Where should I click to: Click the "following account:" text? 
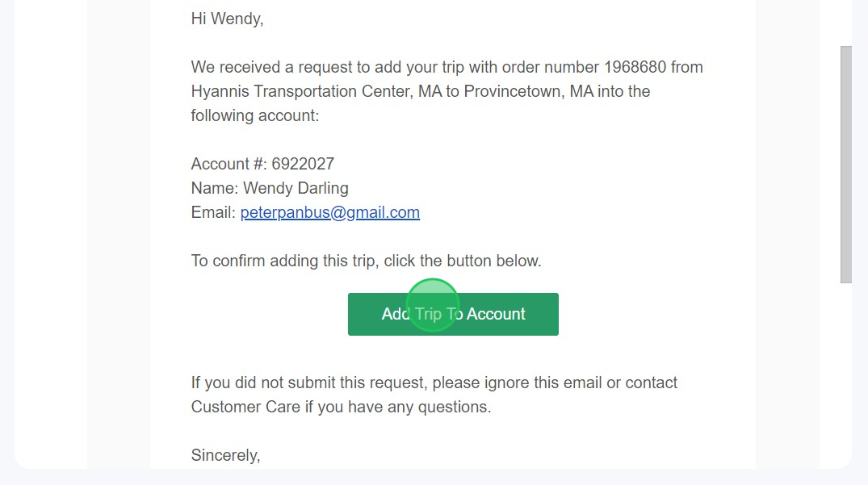tap(255, 115)
